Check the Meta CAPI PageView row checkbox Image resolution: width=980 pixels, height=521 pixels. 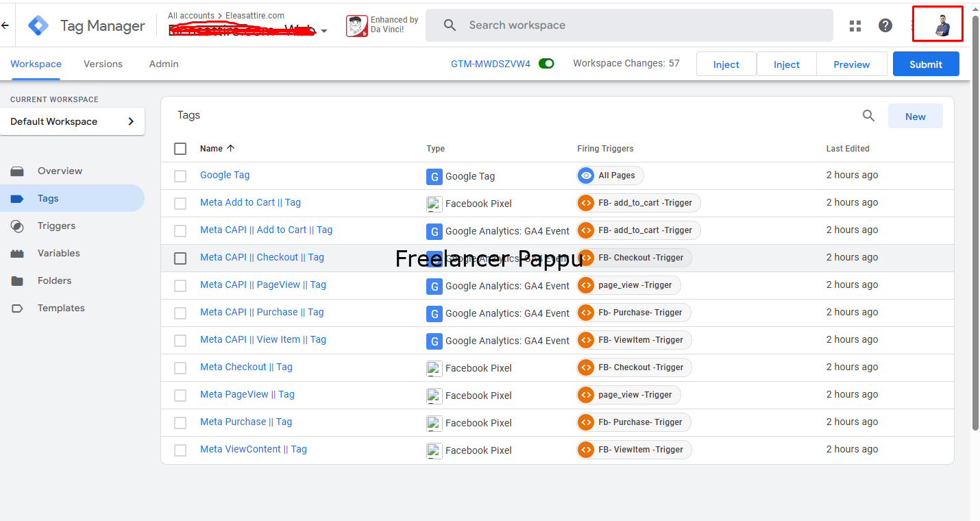[x=180, y=286]
